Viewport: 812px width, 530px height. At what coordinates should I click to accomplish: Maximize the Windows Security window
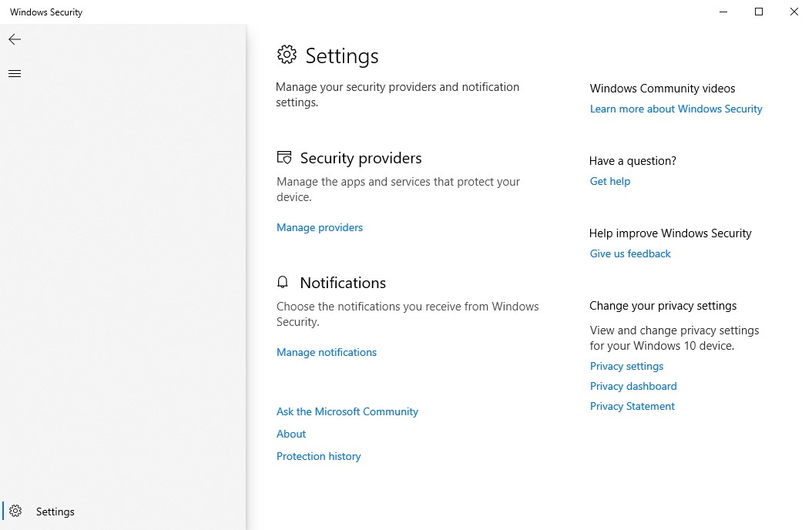pos(759,12)
